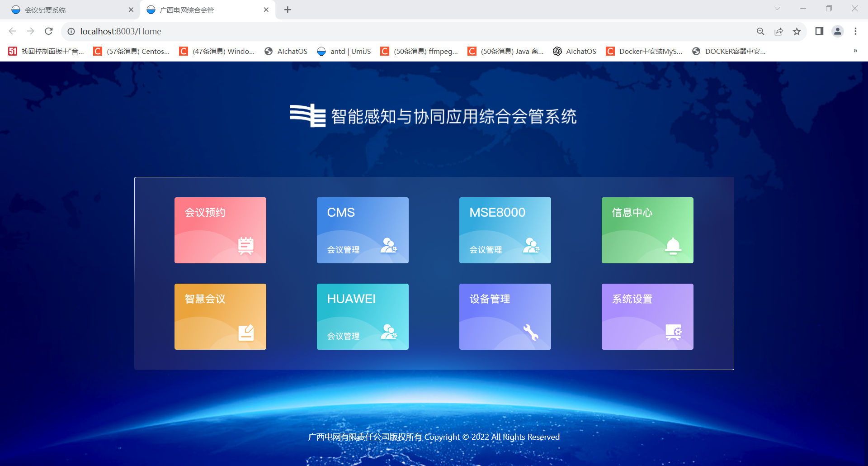Open the antd | UmiJS bookmark
The image size is (868, 466).
pos(344,51)
